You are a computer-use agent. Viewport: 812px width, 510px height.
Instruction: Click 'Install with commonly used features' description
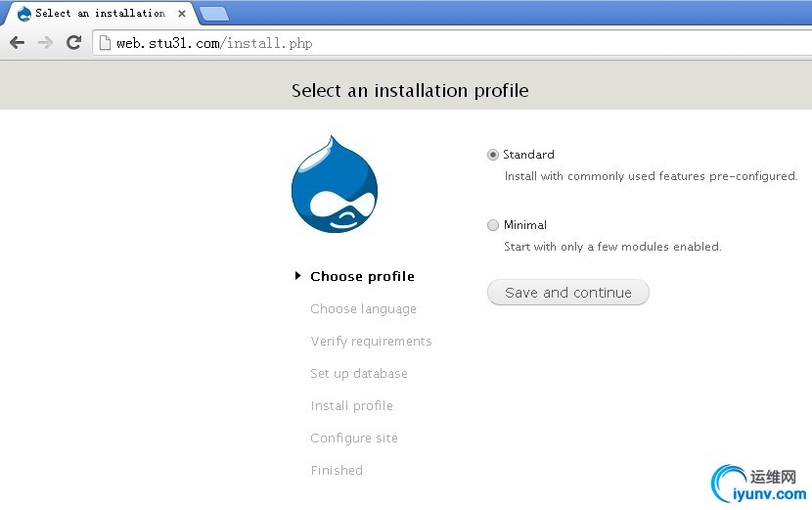(x=651, y=176)
